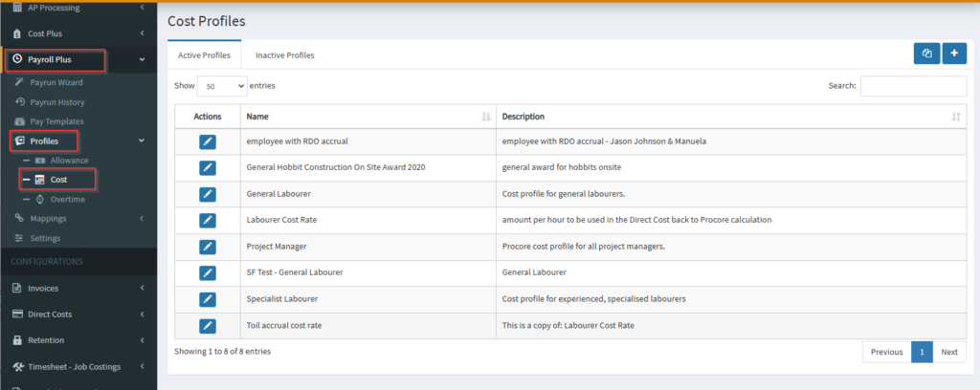Sort by Description column sort icon

pos(955,117)
